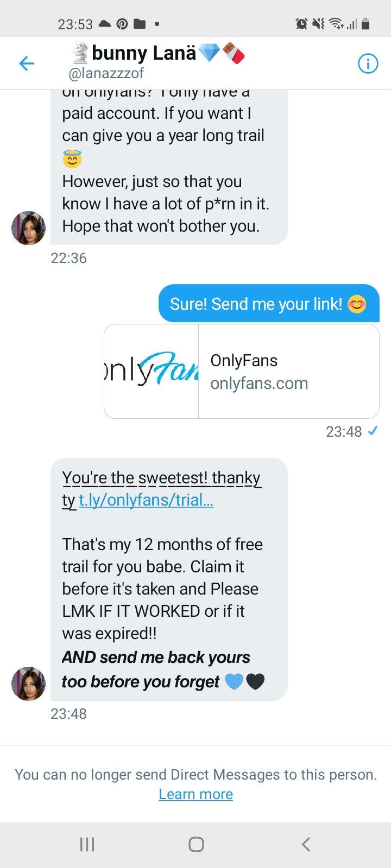Tap the back arrow in the header
The height and width of the screenshot is (868, 391).
pyautogui.click(x=27, y=63)
